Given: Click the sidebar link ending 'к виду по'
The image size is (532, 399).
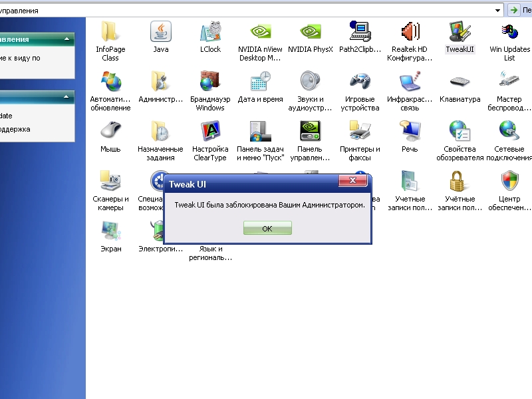Looking at the screenshot, I should [20, 58].
